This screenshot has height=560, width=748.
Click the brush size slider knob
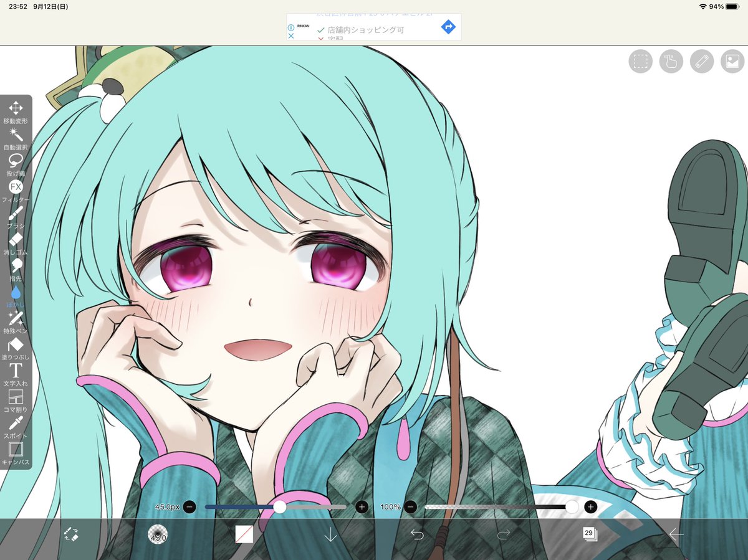click(x=280, y=507)
